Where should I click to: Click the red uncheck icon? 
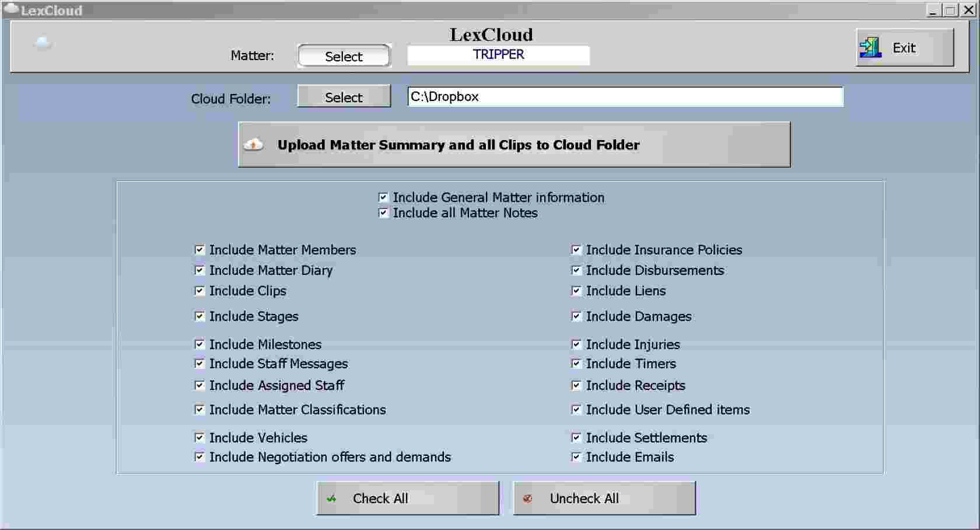(x=527, y=498)
